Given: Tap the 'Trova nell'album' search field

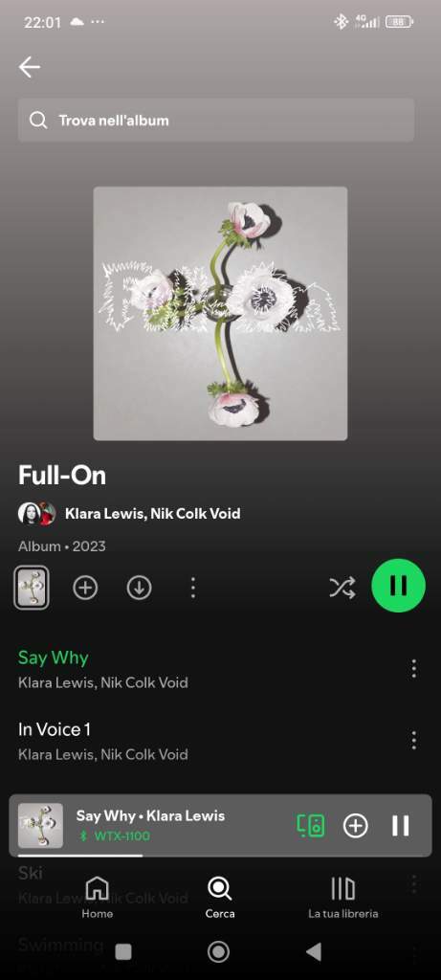Looking at the screenshot, I should click(216, 120).
